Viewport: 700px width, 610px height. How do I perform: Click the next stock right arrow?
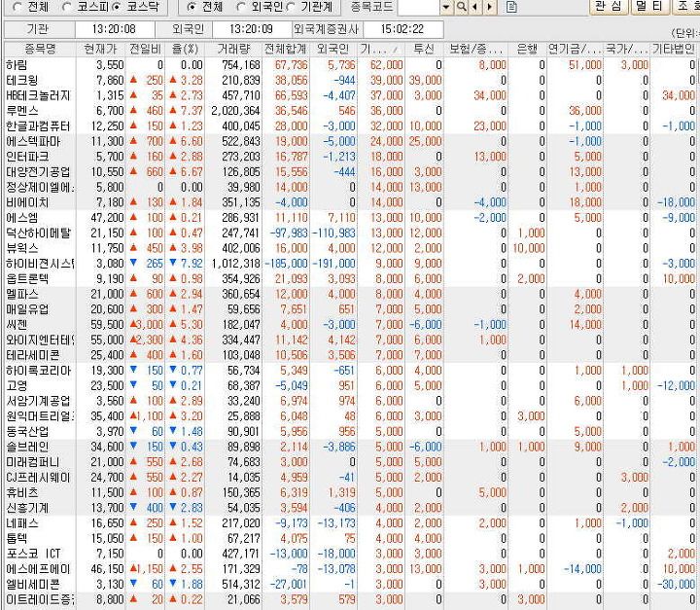point(491,7)
